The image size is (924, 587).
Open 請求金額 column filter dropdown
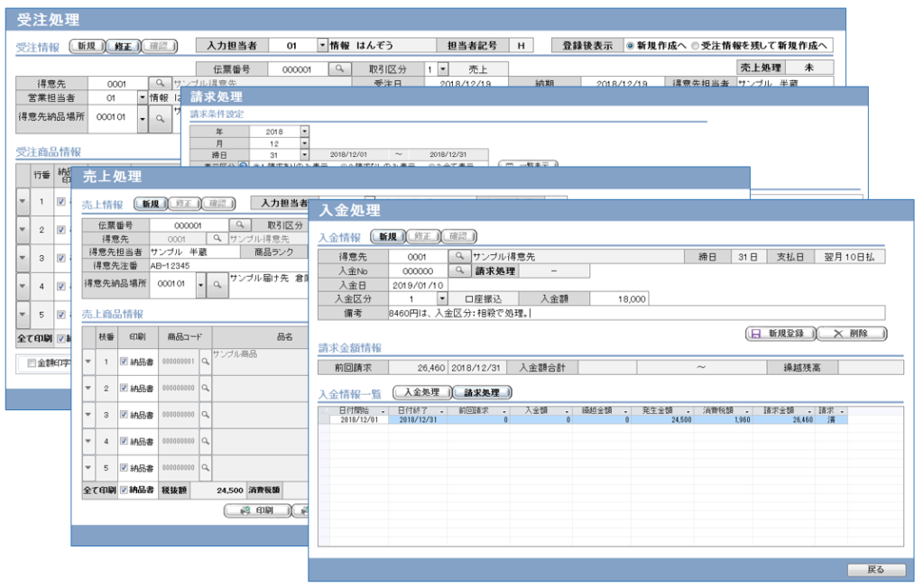click(x=809, y=411)
